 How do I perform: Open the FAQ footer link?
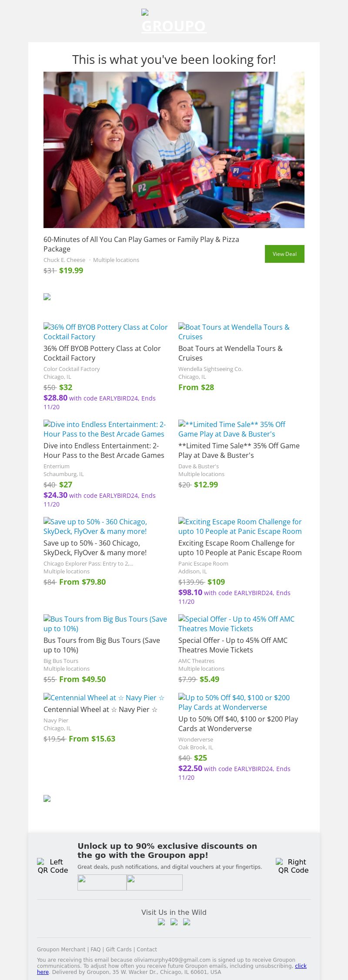tap(95, 950)
